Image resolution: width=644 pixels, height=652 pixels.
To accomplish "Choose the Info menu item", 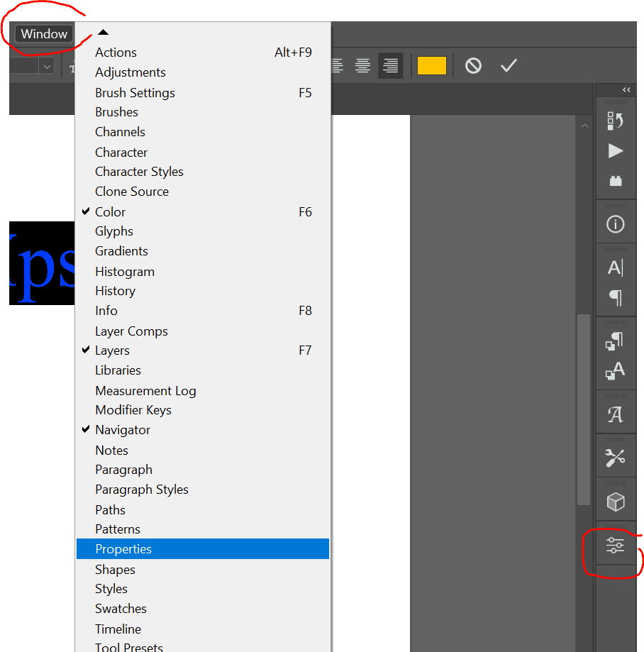I will [203, 311].
